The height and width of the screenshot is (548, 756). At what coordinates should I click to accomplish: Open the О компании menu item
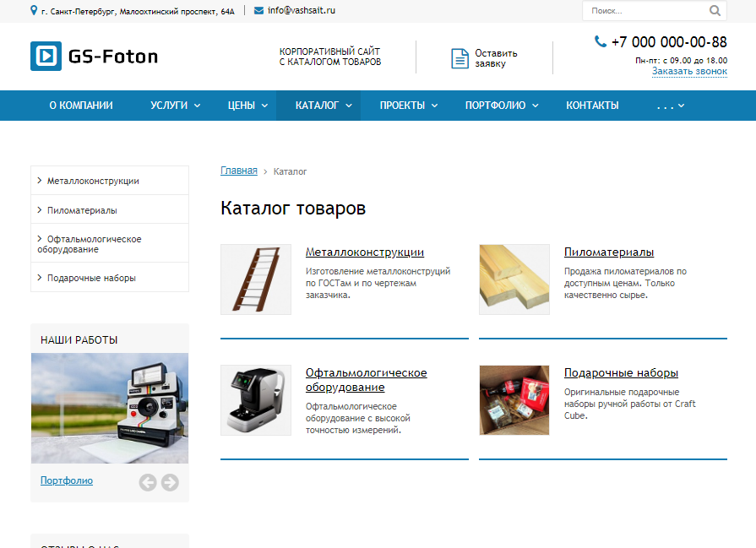tap(81, 106)
